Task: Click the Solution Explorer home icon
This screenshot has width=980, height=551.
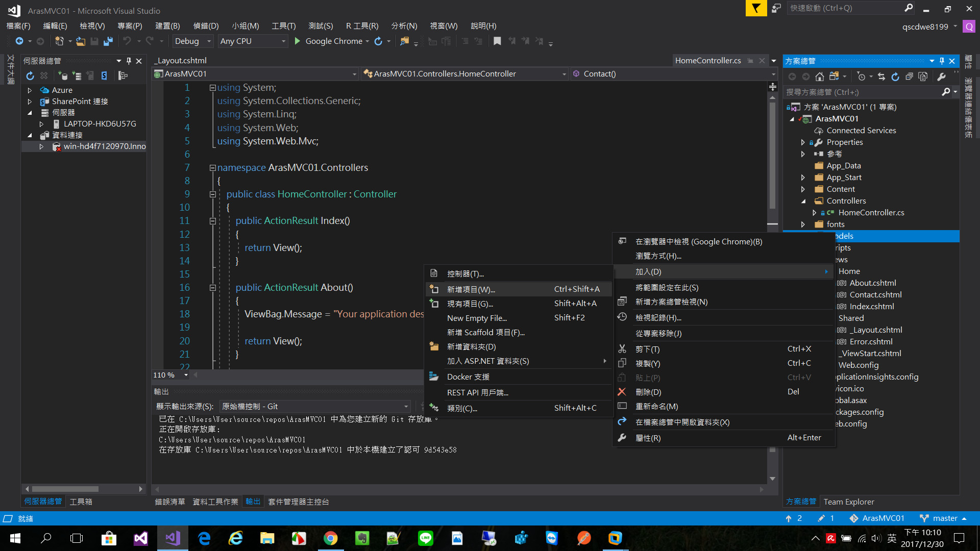Action: pyautogui.click(x=819, y=77)
